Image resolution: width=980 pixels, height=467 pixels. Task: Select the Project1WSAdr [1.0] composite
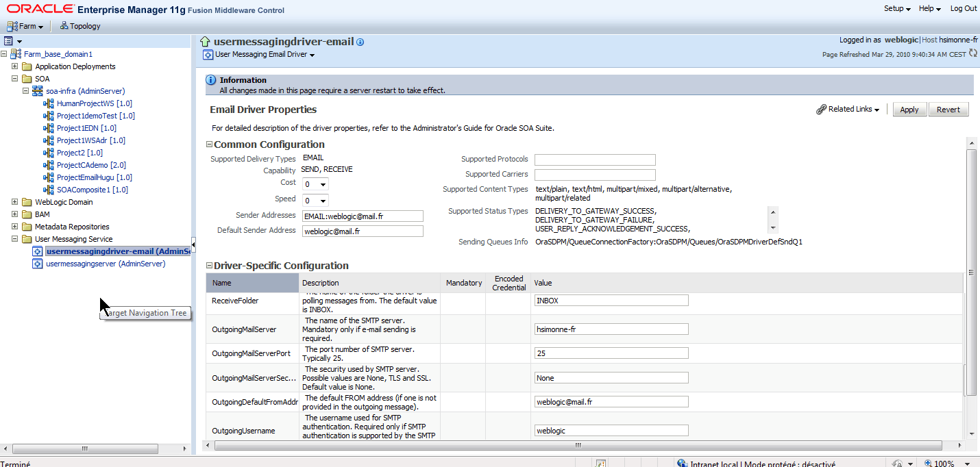(91, 140)
